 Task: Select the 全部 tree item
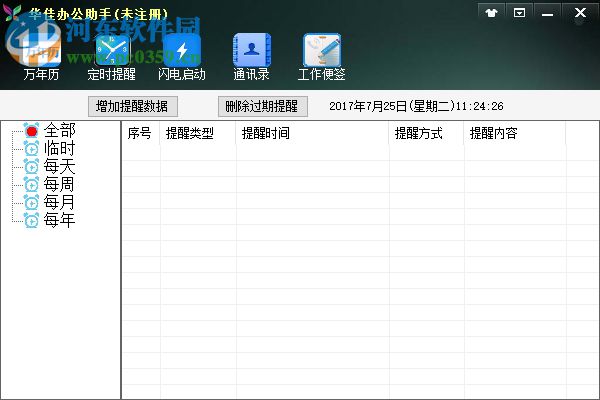coord(59,130)
